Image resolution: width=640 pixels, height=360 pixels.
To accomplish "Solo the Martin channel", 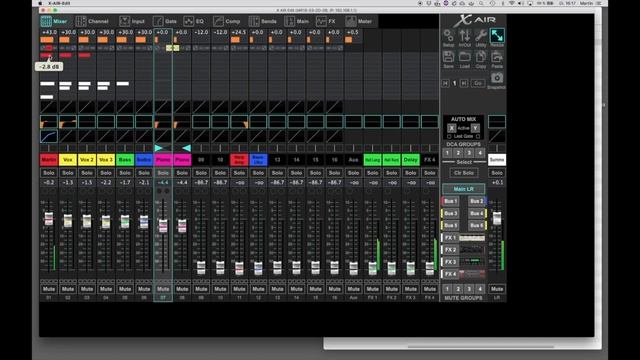I will 49,173.
